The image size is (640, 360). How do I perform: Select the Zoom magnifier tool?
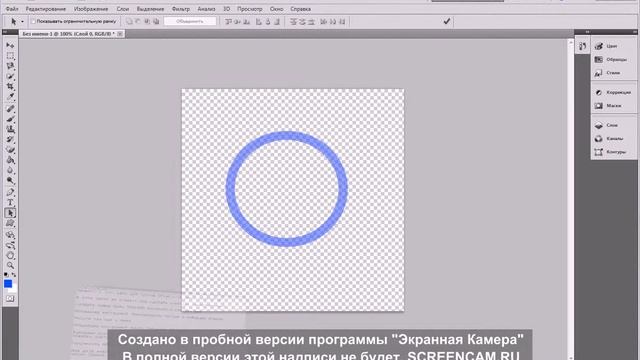[x=10, y=266]
